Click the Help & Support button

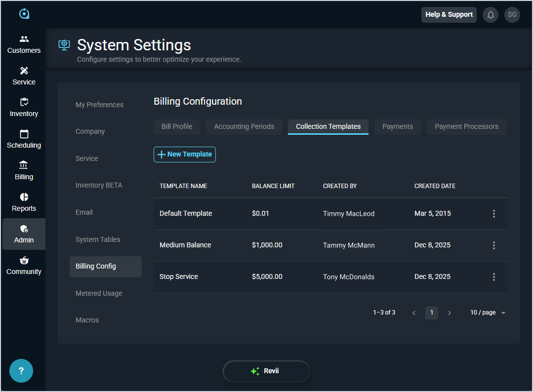tap(449, 15)
